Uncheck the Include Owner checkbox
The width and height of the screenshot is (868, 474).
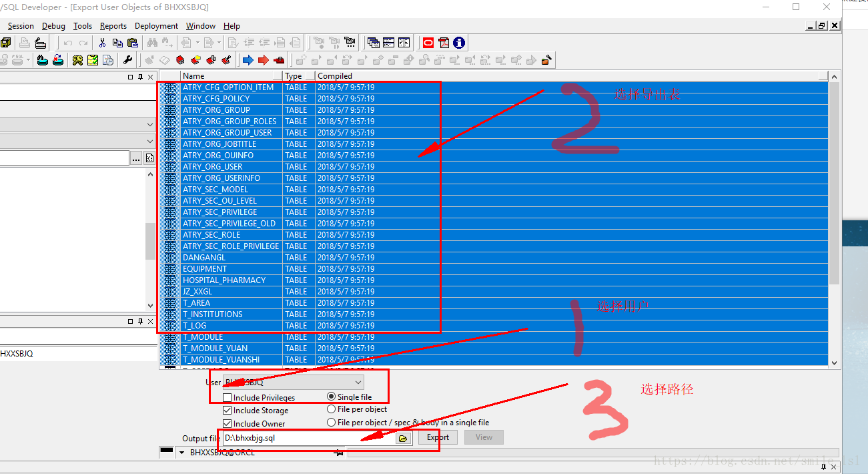coord(228,423)
